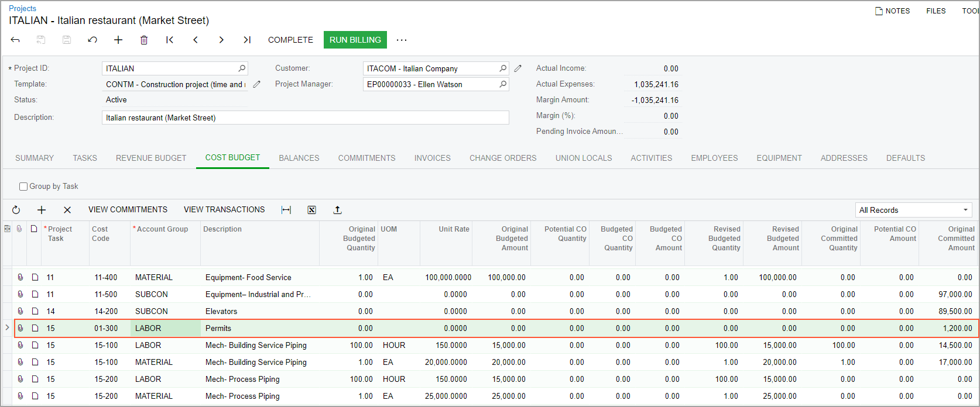This screenshot has height=407, width=980.
Task: Open the more actions ellipsis menu
Action: coord(402,40)
